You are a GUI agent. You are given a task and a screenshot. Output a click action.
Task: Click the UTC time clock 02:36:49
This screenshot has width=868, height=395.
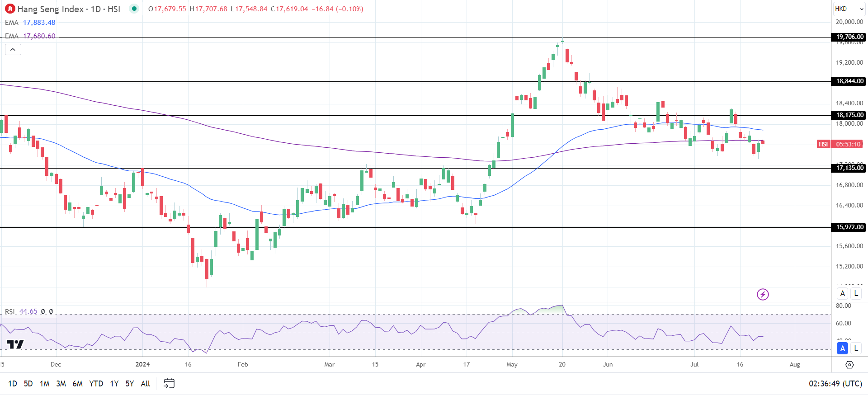click(835, 384)
